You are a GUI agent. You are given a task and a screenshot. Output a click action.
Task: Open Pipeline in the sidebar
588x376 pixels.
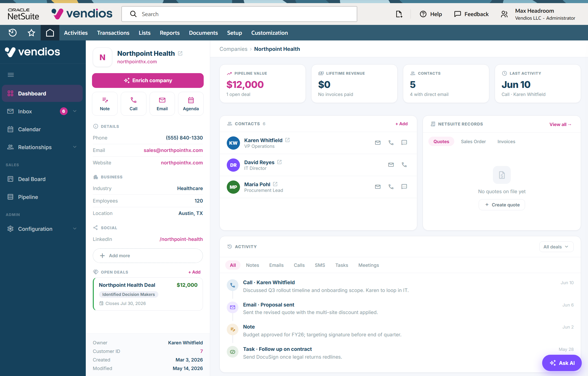click(x=42, y=197)
